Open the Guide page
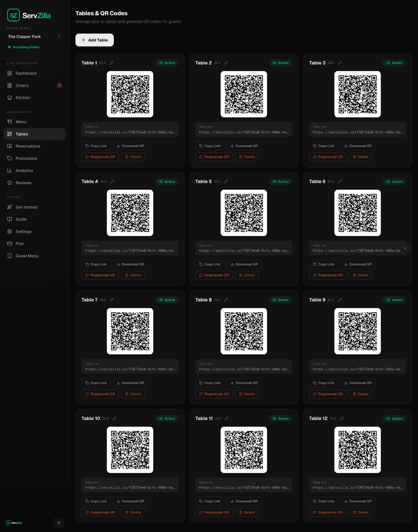The width and height of the screenshot is (418, 532). click(35, 219)
